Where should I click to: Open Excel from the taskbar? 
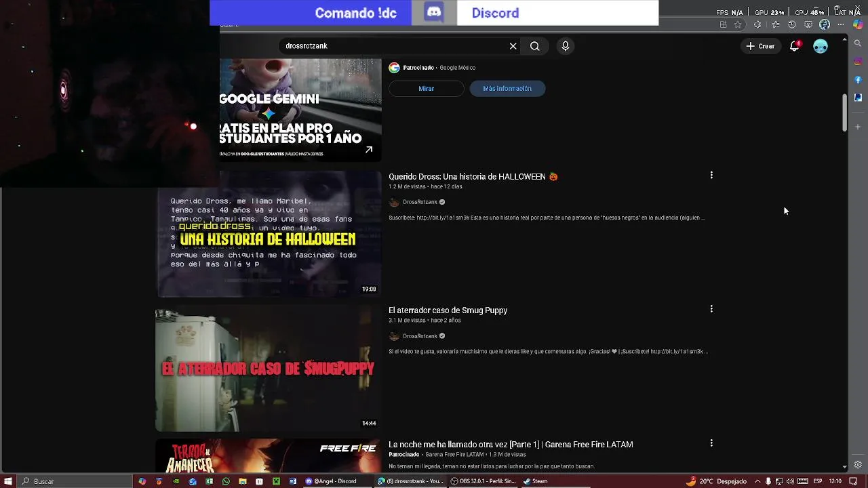click(209, 481)
